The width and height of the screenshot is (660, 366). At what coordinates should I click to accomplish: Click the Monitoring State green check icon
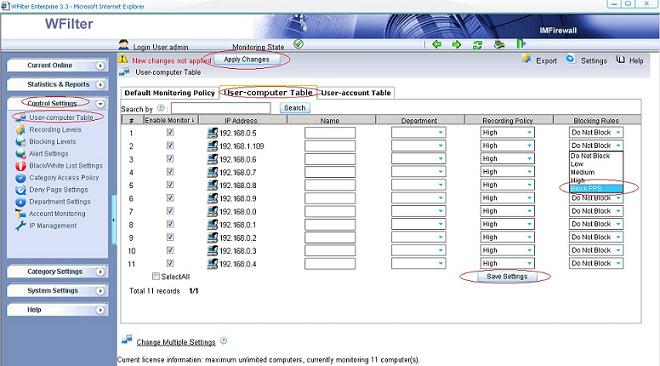coord(298,44)
